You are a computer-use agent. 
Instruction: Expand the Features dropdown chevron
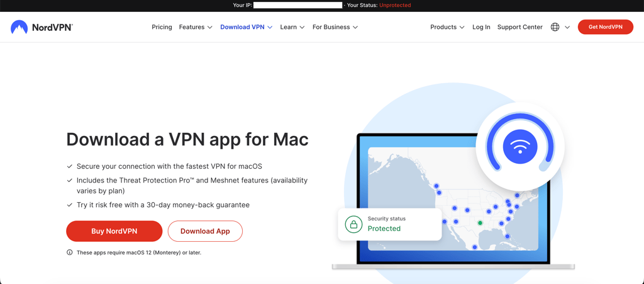(x=210, y=28)
